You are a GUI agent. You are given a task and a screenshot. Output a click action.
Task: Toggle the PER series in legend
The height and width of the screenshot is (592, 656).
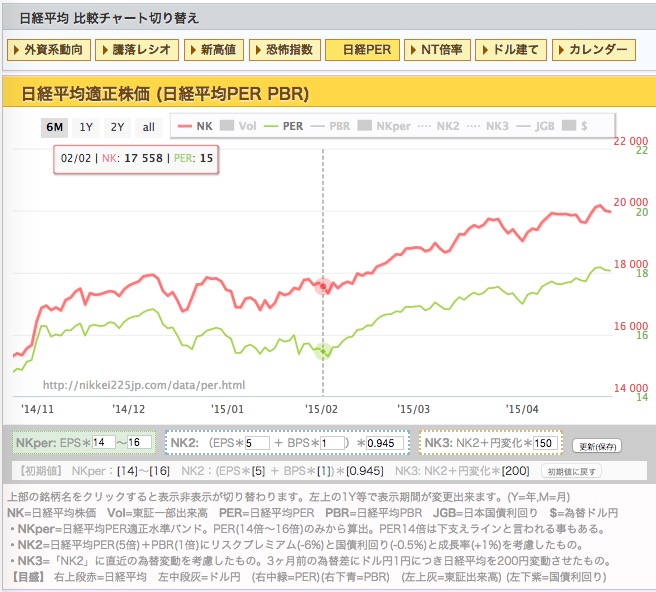pyautogui.click(x=283, y=126)
